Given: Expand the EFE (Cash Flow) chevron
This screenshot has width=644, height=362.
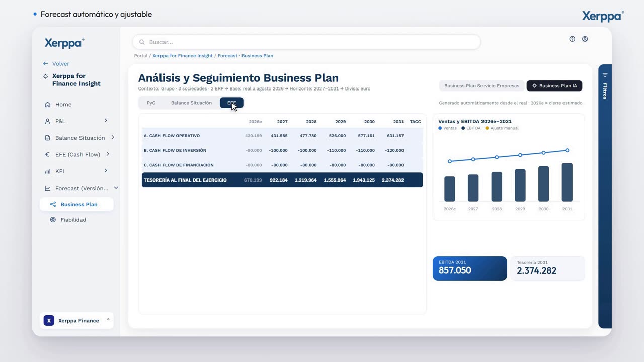Looking at the screenshot, I should pyautogui.click(x=108, y=154).
